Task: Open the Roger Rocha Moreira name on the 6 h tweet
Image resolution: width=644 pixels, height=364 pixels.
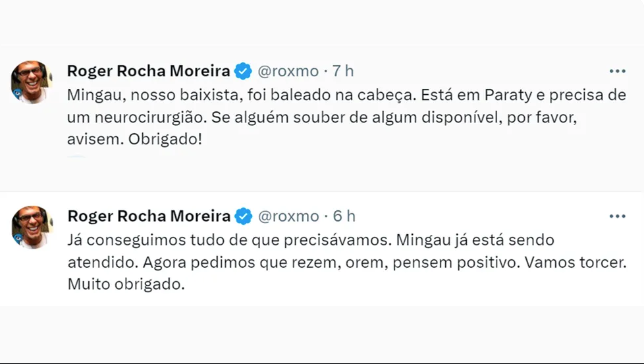Action: (x=149, y=216)
